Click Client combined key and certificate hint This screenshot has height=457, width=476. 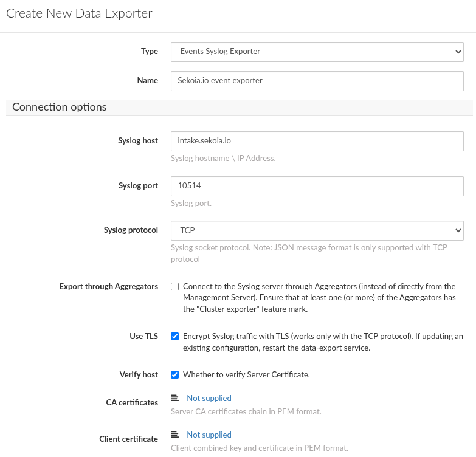[259, 448]
